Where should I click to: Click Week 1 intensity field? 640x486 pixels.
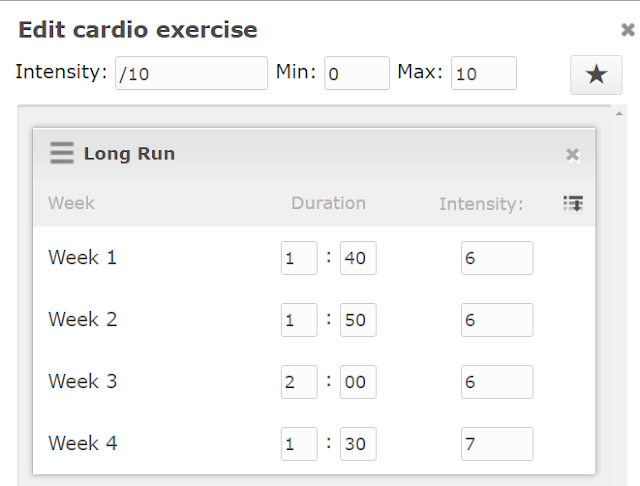pyautogui.click(x=497, y=258)
